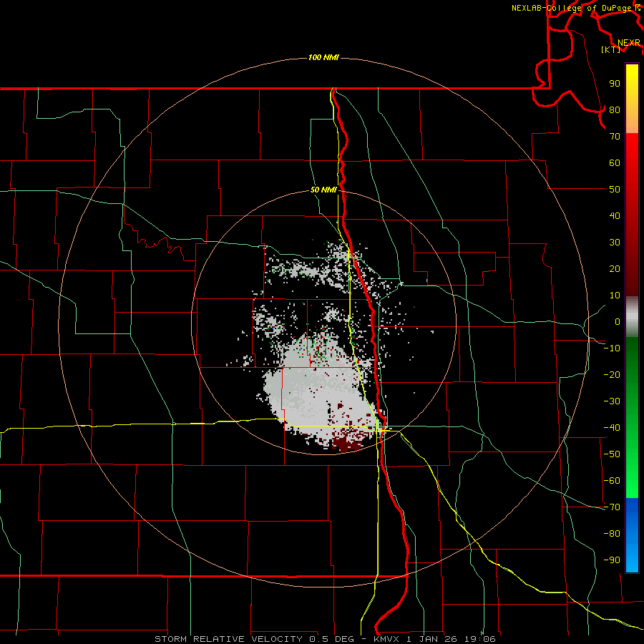Click the '50 NMI' range ring label
Image resolution: width=644 pixels, height=644 pixels.
pos(323,190)
